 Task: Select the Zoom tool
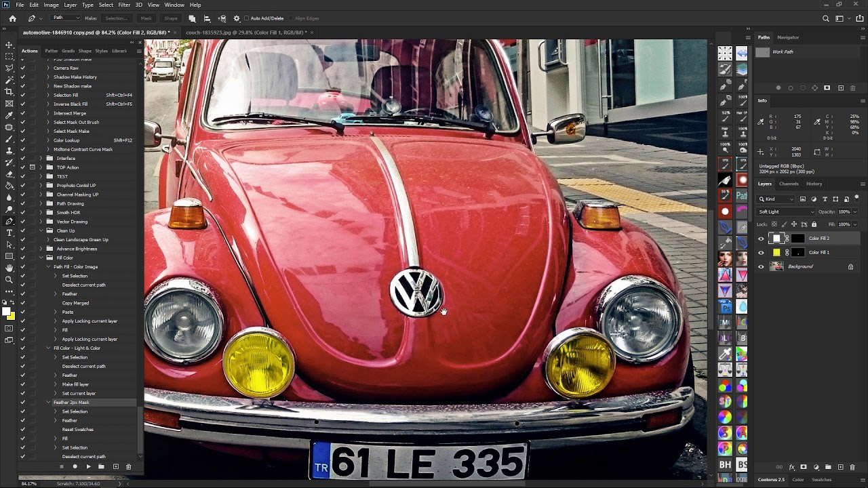pos(9,280)
